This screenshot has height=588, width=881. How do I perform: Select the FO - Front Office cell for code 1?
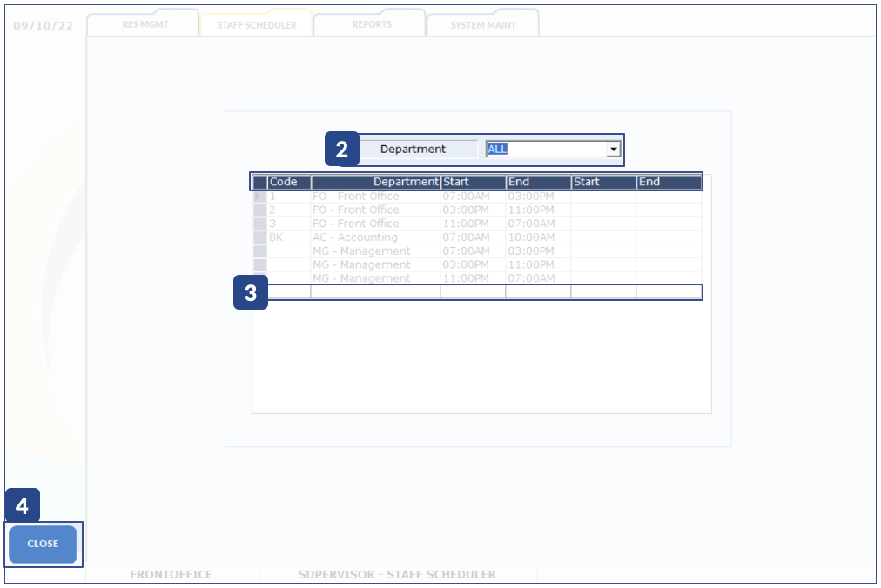tap(375, 197)
